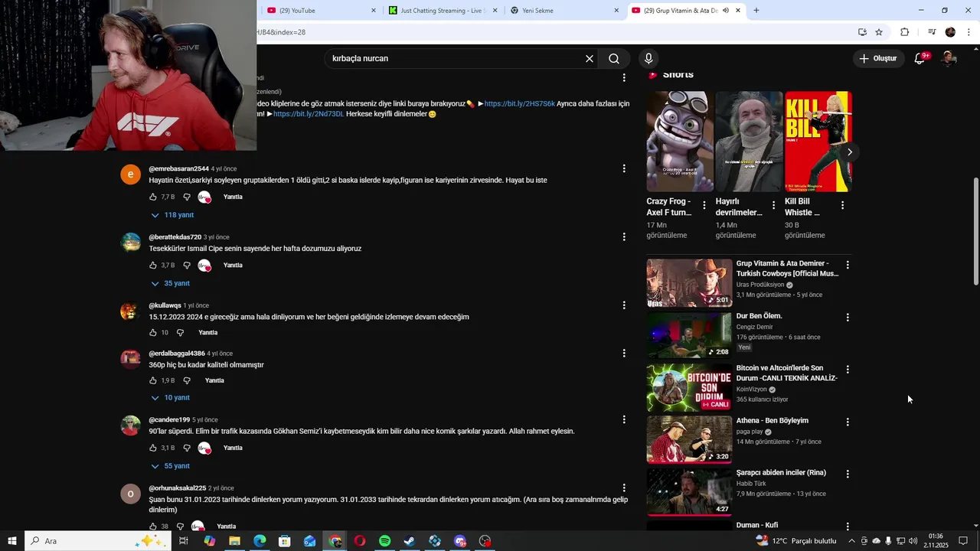The width and height of the screenshot is (980, 551).
Task: Open Şarapçı abiden inciler video thumbnail
Action: pyautogui.click(x=689, y=493)
